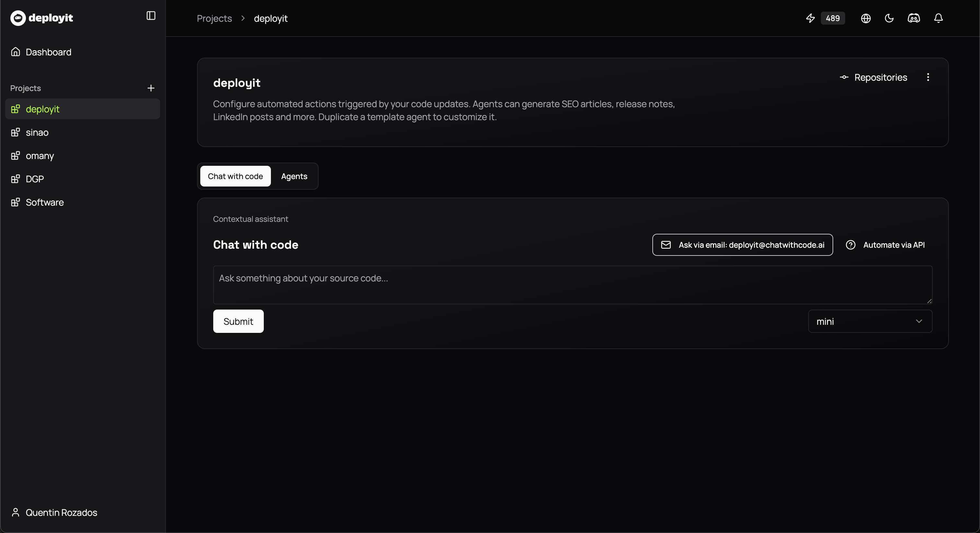Open the three-dot project options menu
Screen dimensions: 980x533
pyautogui.click(x=928, y=77)
